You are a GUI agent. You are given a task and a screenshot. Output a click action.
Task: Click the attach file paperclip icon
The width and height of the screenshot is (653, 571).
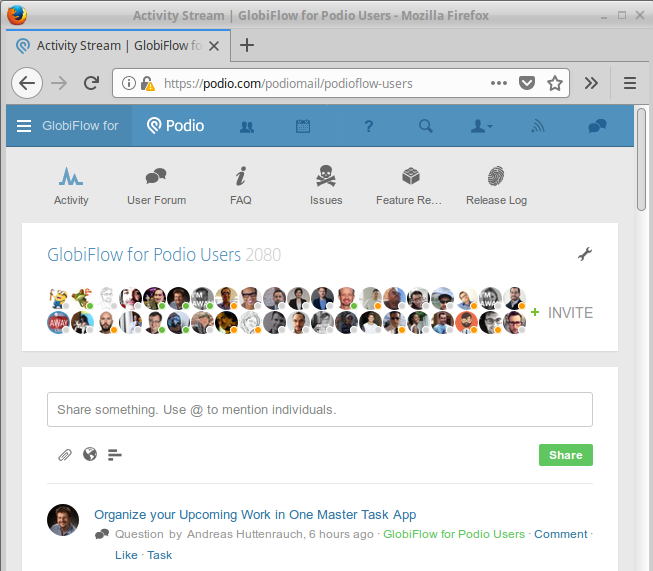click(65, 455)
